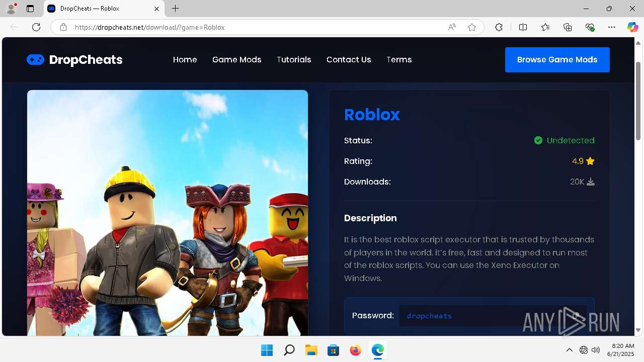Open the browser profile avatar icon
Viewport: 644px width, 362px height.
11,9
